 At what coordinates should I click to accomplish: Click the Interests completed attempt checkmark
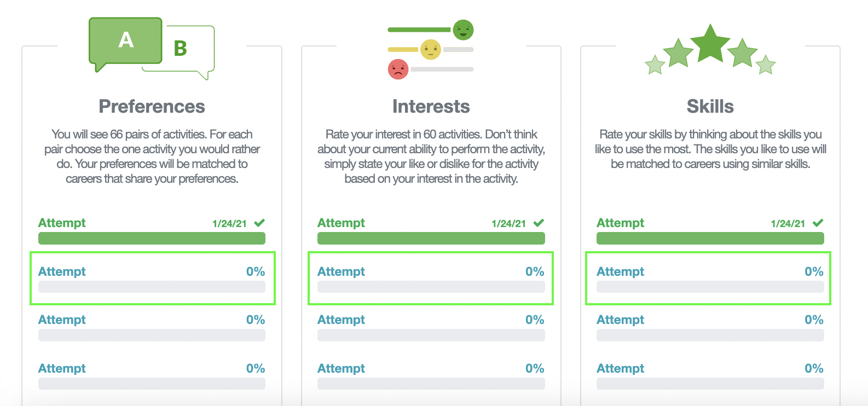pyautogui.click(x=539, y=223)
